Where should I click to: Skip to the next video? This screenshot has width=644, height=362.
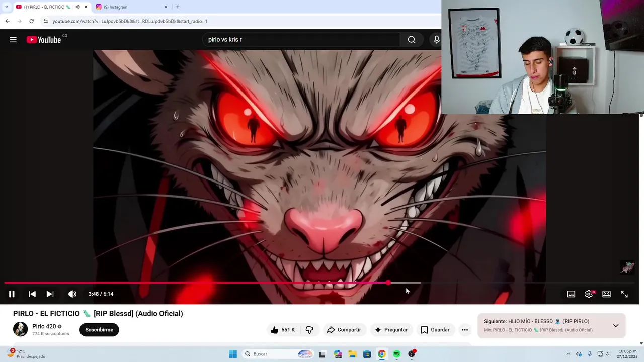[50, 294]
